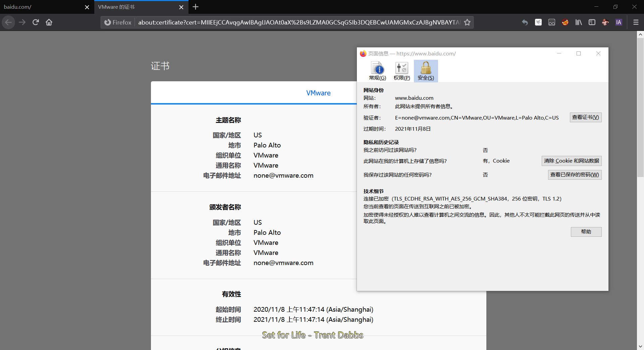Restore down the Firefox browser window
The width and height of the screenshot is (644, 350).
click(x=615, y=7)
